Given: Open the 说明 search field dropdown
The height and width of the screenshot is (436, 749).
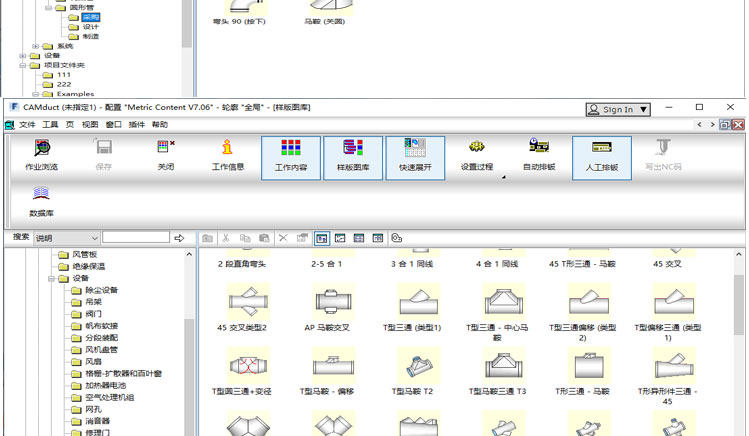Looking at the screenshot, I should (66, 238).
